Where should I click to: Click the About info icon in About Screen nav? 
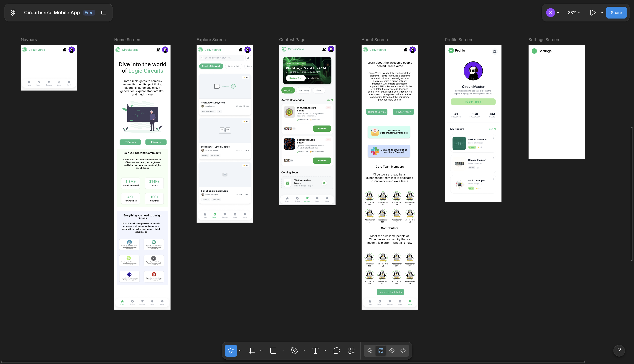(410, 301)
